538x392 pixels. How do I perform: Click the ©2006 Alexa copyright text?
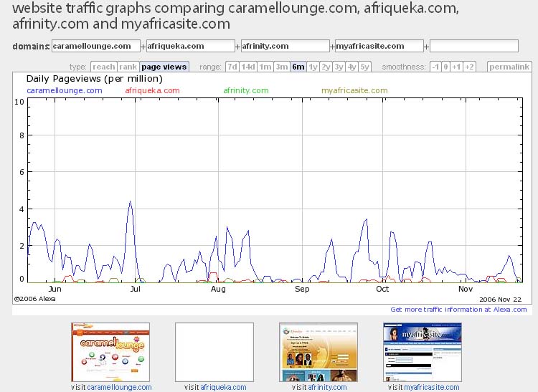tap(34, 299)
